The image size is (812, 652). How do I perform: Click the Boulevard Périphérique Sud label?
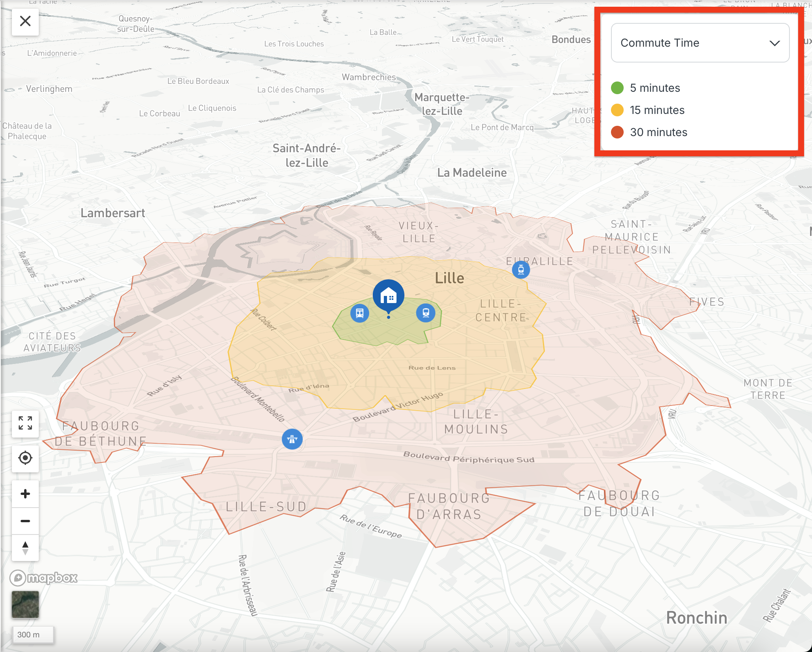(x=469, y=457)
